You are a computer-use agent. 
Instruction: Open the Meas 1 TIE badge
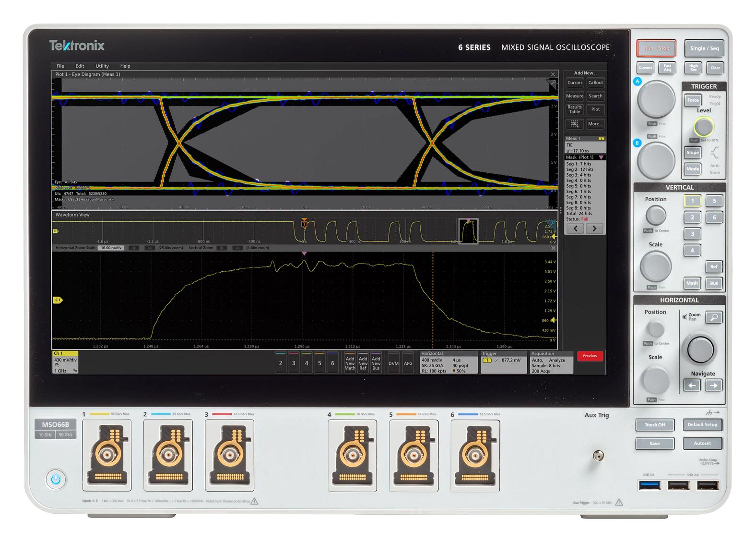click(x=585, y=145)
